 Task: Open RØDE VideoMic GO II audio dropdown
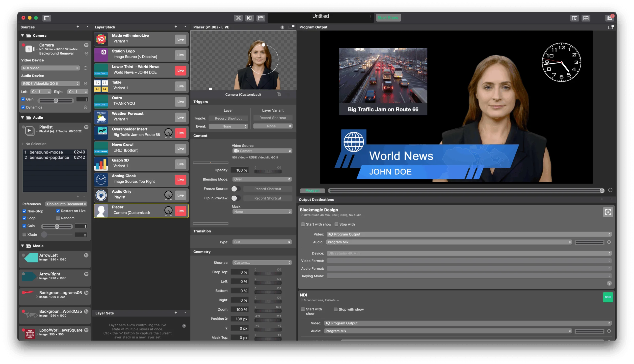(51, 83)
